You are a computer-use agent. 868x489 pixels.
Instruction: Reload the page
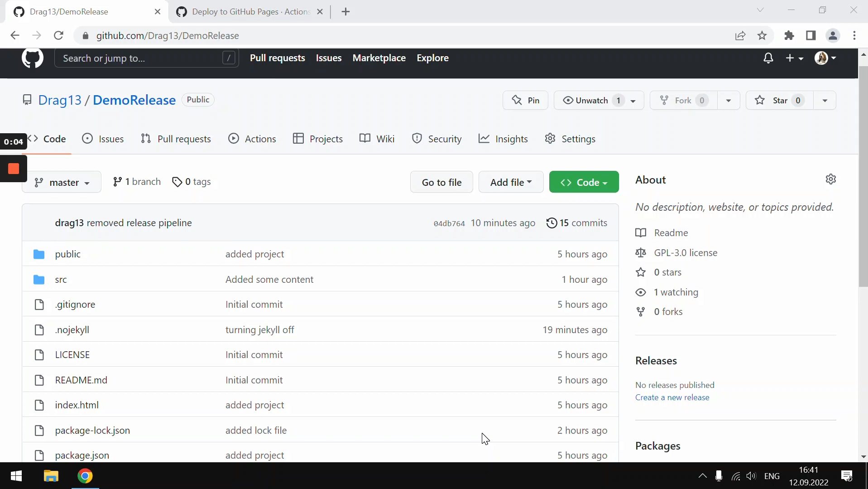coord(58,35)
